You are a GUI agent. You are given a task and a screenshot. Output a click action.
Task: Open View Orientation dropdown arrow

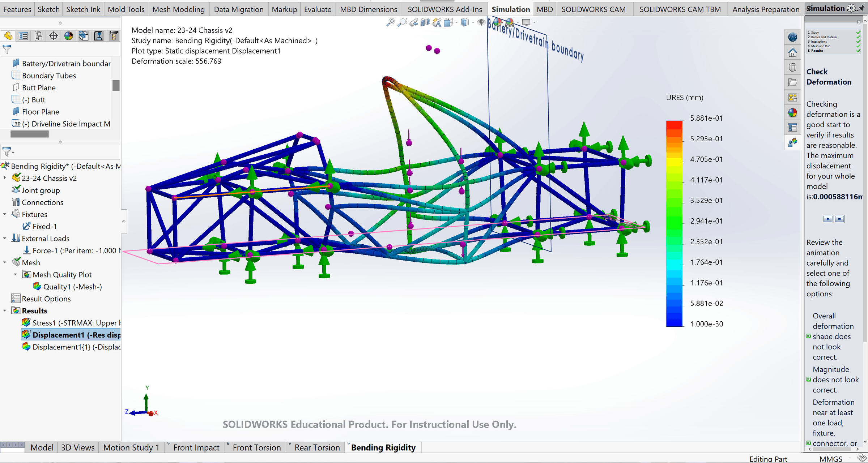(x=456, y=23)
